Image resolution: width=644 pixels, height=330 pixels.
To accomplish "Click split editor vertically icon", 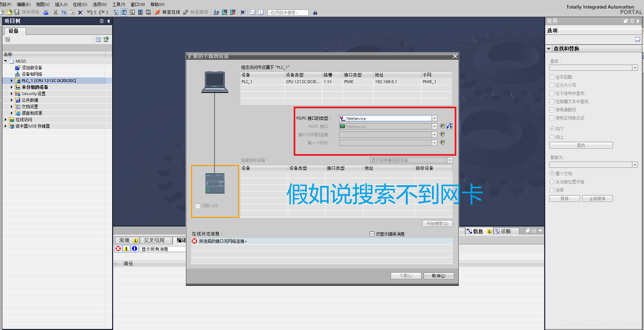I will point(260,12).
